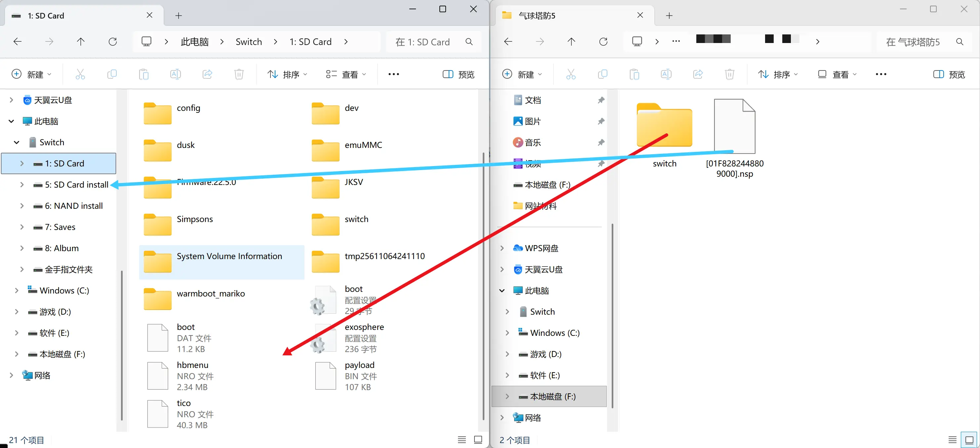Click the SD Card file list scrollbar
The image size is (980, 448).
coord(483,286)
